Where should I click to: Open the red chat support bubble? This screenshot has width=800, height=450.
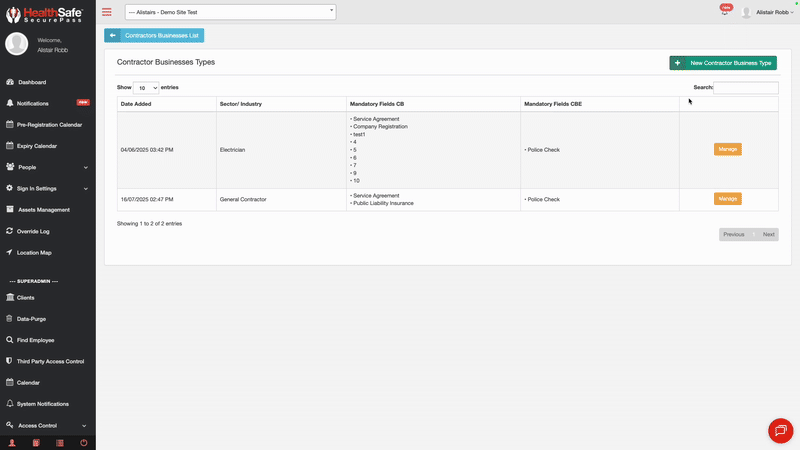pyautogui.click(x=780, y=430)
